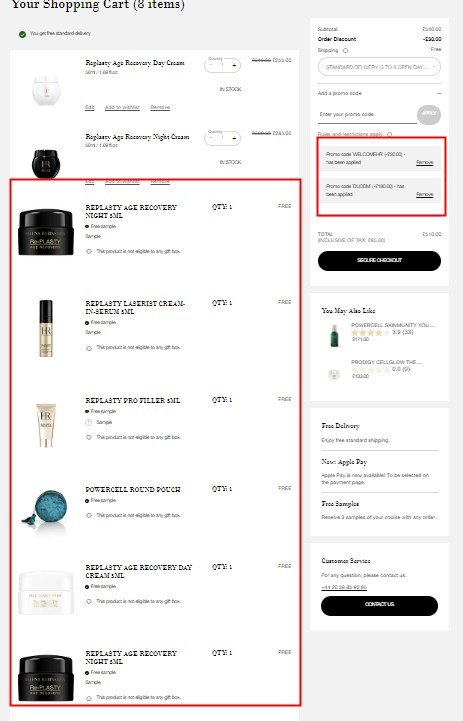Click the Rules and restrictions info icon
The image size is (463, 721).
389,134
